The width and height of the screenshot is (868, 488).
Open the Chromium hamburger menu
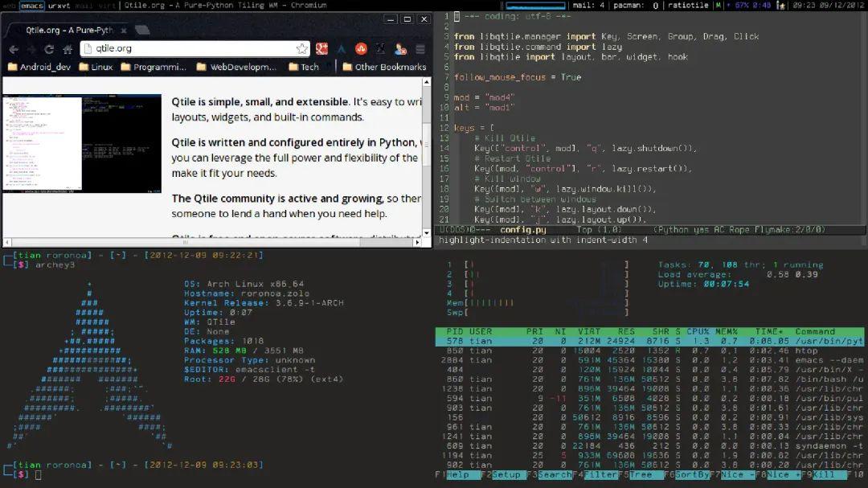[x=419, y=48]
